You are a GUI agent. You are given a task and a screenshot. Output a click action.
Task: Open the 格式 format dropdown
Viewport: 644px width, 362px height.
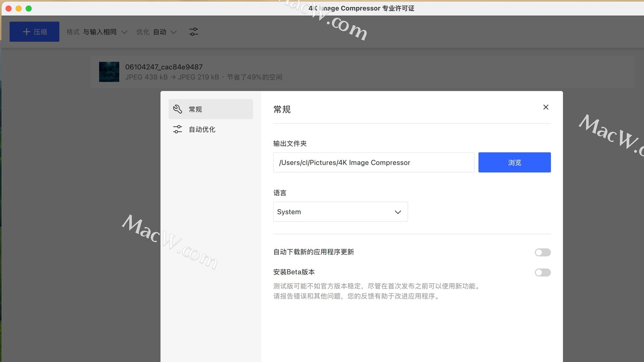[x=97, y=32]
